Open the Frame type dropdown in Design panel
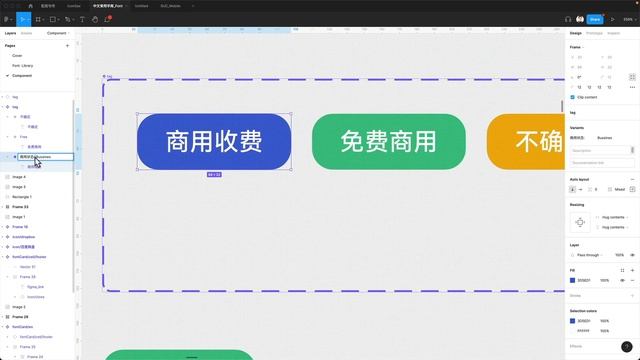 pyautogui.click(x=577, y=47)
